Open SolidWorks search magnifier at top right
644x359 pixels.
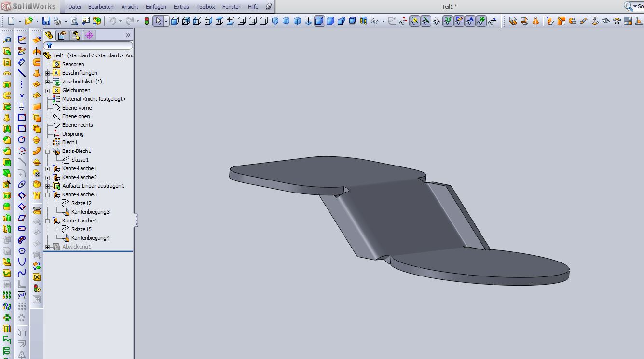(x=629, y=6)
